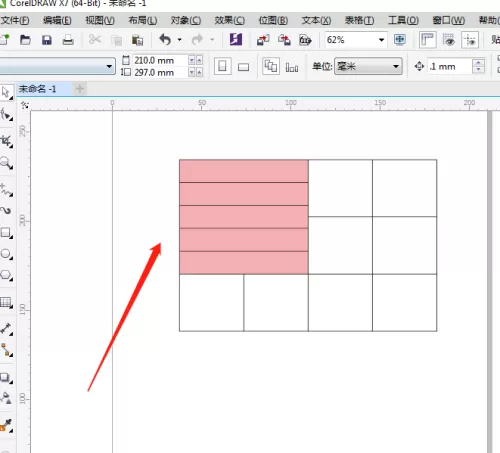The image size is (500, 453).
Task: Open the 效果(C) menu
Action: point(229,21)
